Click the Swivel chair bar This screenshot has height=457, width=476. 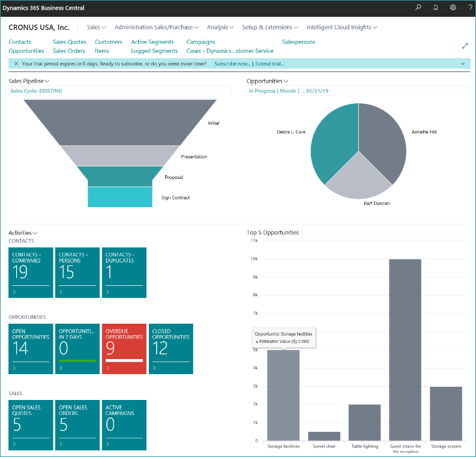324,436
